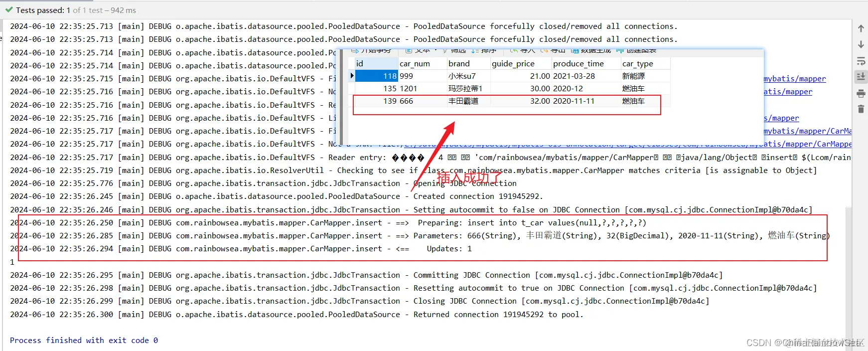
Task: Click the 'Updates: 1' log line
Action: click(x=241, y=249)
